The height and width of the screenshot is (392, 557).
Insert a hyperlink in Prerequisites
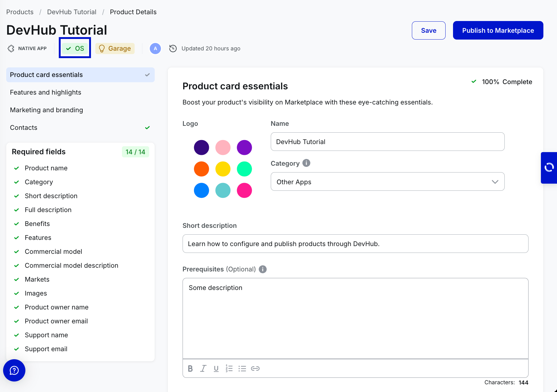coord(255,369)
